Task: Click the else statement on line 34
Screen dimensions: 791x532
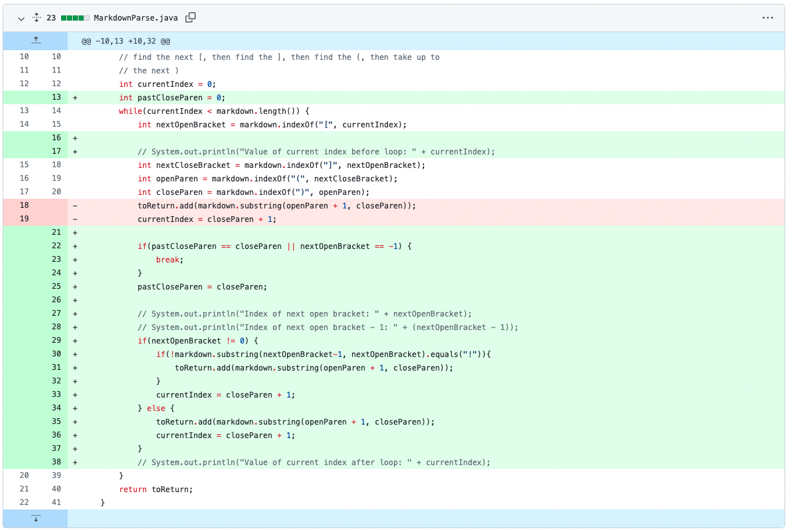Action: [156, 408]
